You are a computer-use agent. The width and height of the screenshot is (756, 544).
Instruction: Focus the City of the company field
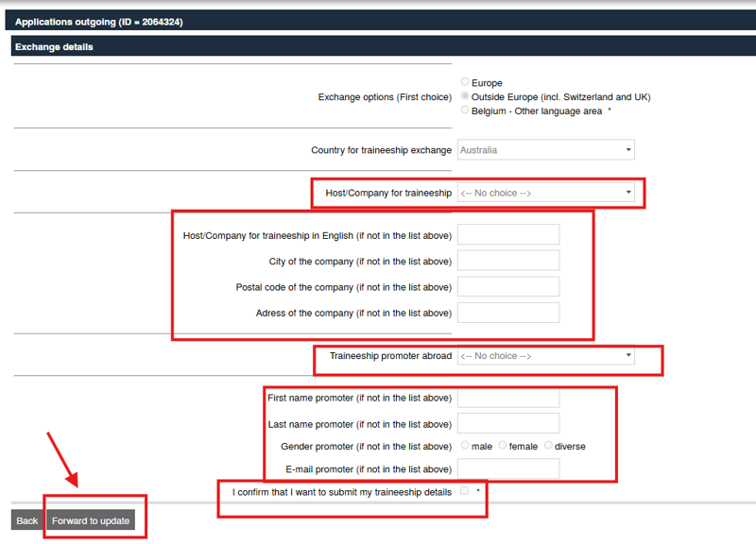pos(508,261)
